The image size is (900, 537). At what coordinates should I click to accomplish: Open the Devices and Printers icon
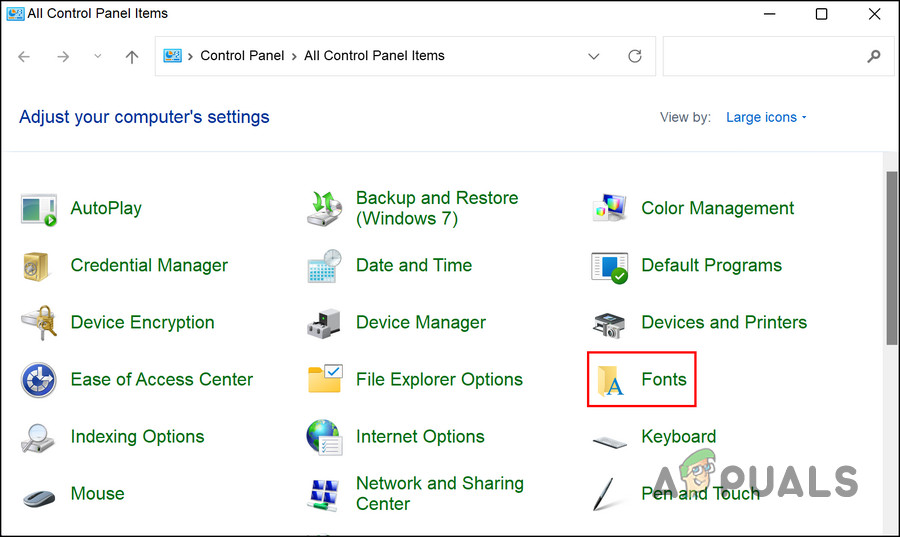(608, 325)
